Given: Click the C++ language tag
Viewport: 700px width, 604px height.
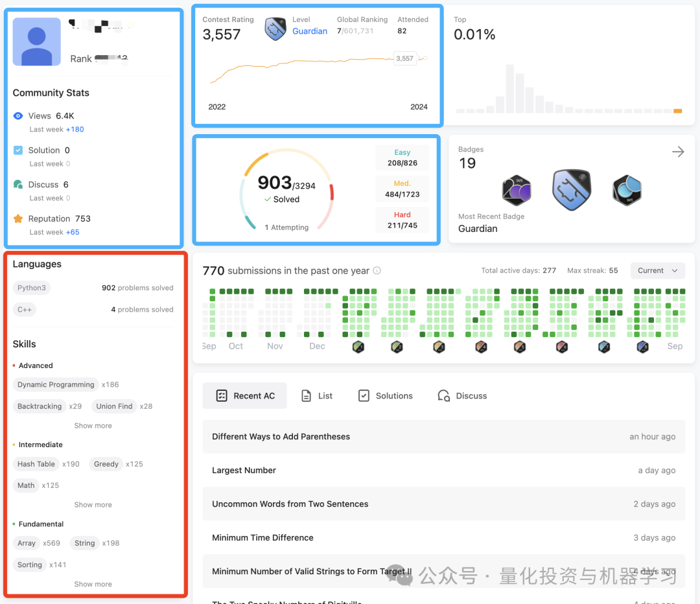Looking at the screenshot, I should (x=24, y=309).
